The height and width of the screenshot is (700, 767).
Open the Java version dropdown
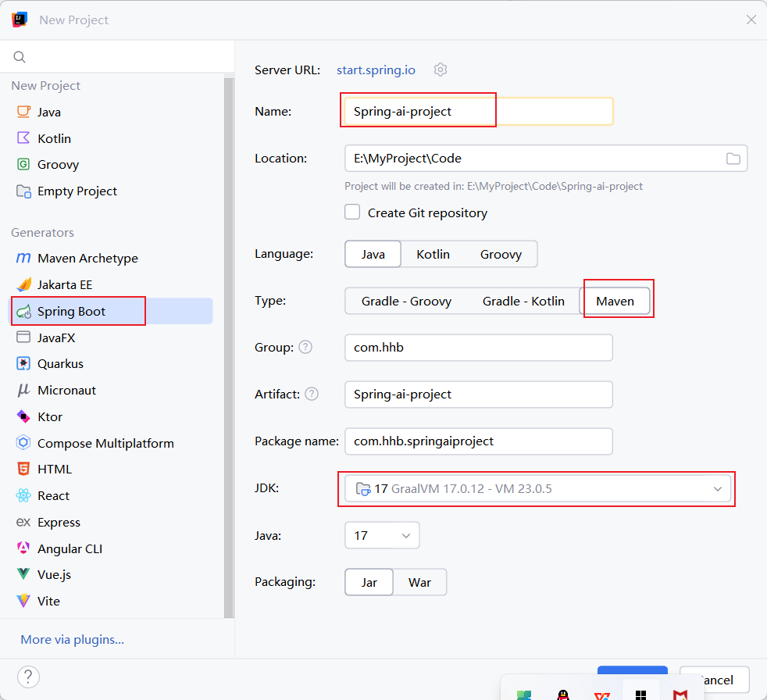click(x=381, y=535)
